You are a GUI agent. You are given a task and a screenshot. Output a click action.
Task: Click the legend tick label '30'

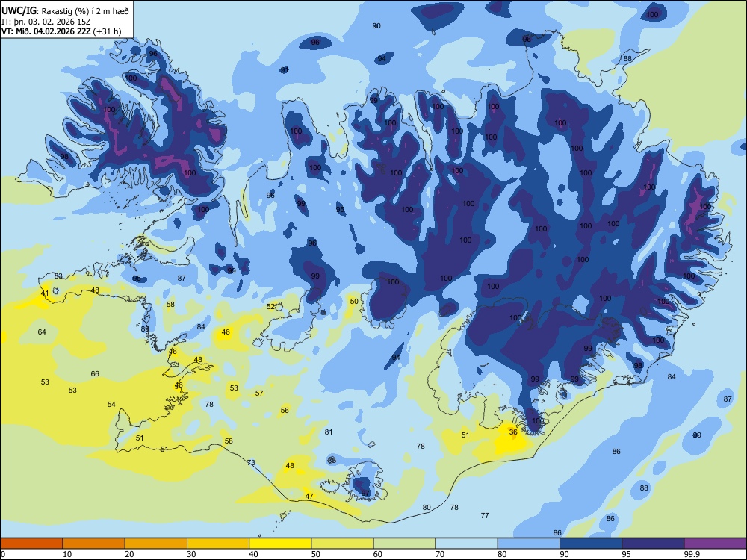pyautogui.click(x=191, y=554)
